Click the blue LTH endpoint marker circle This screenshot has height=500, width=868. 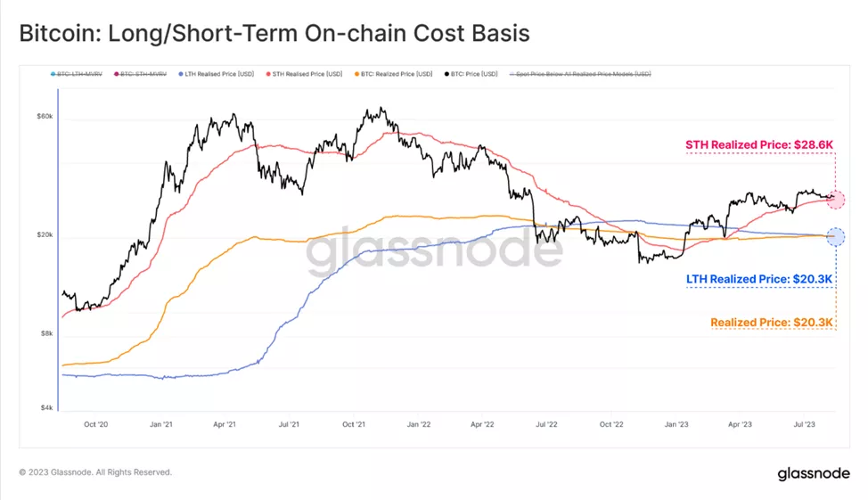pyautogui.click(x=836, y=237)
